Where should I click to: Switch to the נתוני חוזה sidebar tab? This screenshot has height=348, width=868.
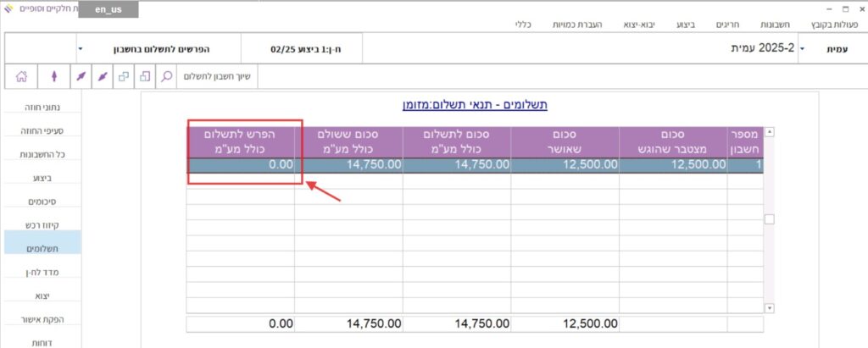43,107
